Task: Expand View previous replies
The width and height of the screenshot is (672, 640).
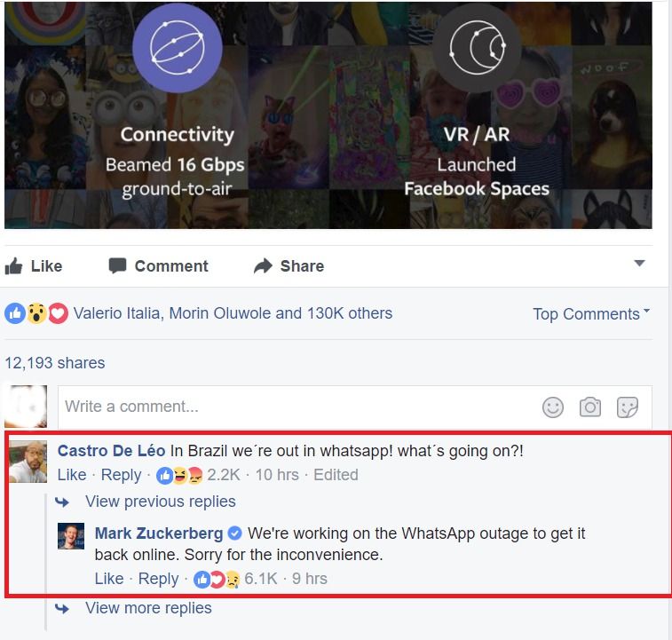Action: point(161,502)
